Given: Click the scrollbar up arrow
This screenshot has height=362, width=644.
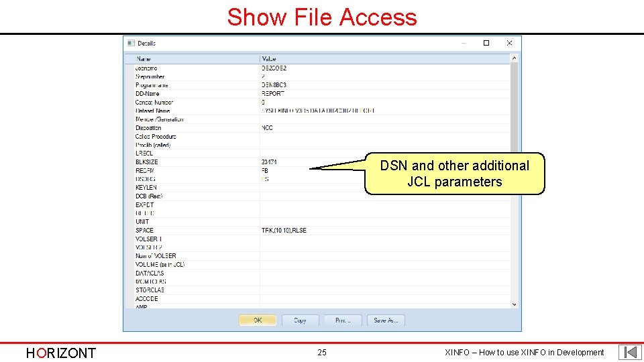Looking at the screenshot, I should tap(515, 59).
